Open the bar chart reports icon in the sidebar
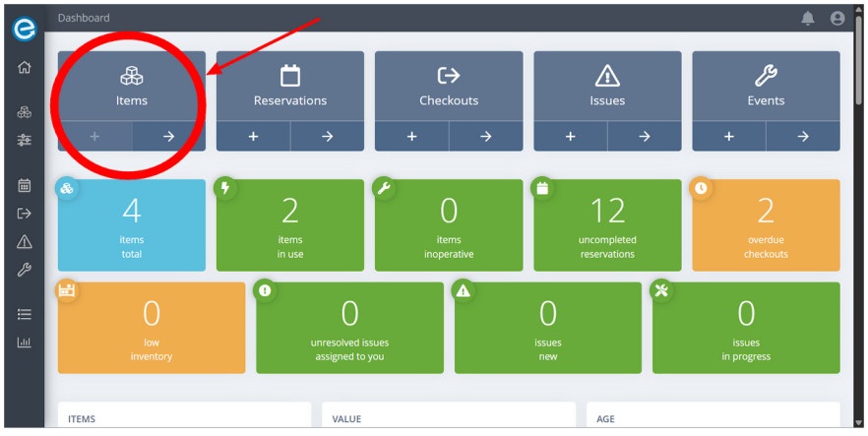Screen dimensions: 868x436 click(x=24, y=342)
